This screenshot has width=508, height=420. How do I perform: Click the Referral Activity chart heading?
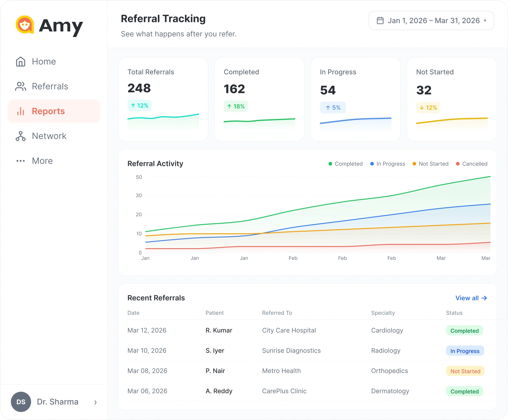point(155,164)
